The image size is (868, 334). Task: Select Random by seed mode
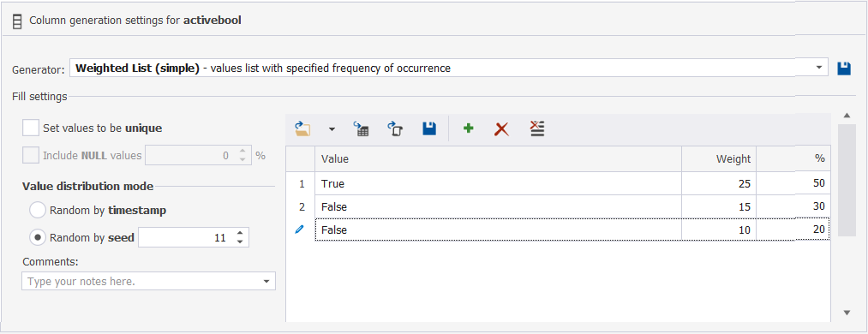[x=38, y=238]
